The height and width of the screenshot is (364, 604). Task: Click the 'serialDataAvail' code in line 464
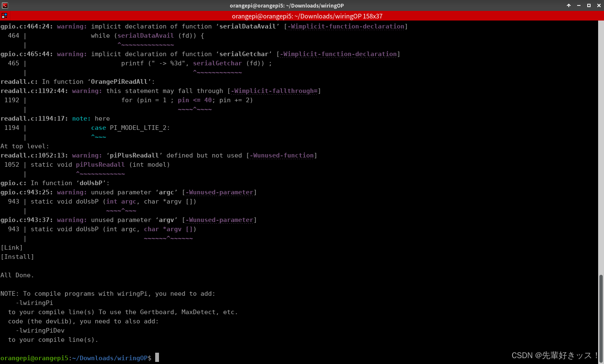[146, 36]
